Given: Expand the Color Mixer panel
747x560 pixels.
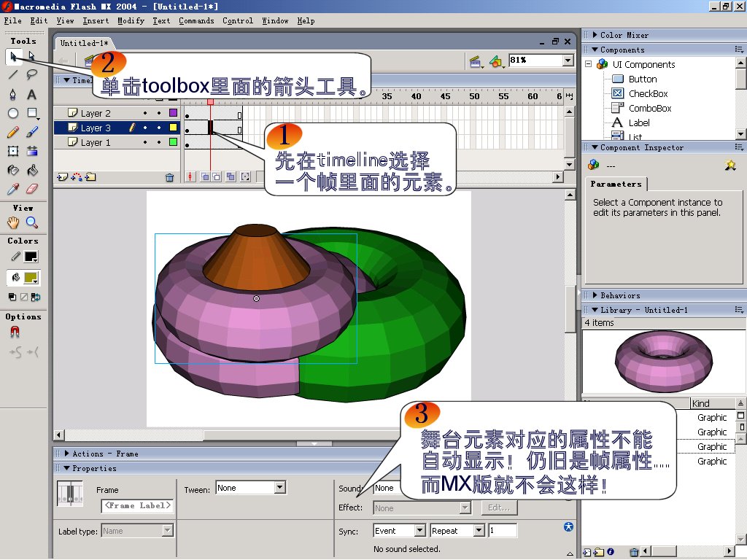Looking at the screenshot, I should 595,35.
